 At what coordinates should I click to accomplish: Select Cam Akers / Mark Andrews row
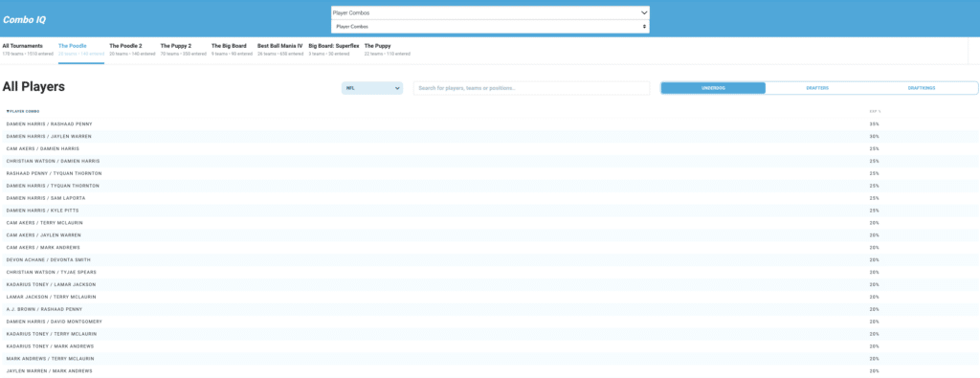point(490,248)
